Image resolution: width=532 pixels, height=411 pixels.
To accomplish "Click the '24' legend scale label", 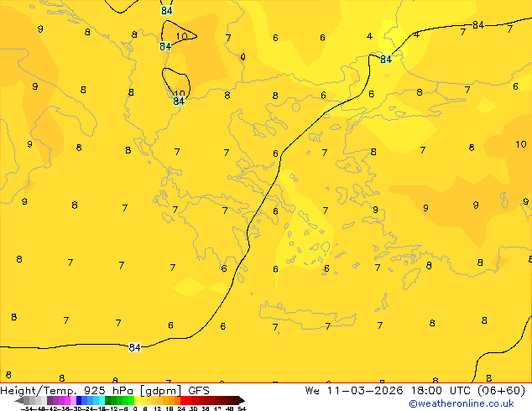I will [x=181, y=408].
